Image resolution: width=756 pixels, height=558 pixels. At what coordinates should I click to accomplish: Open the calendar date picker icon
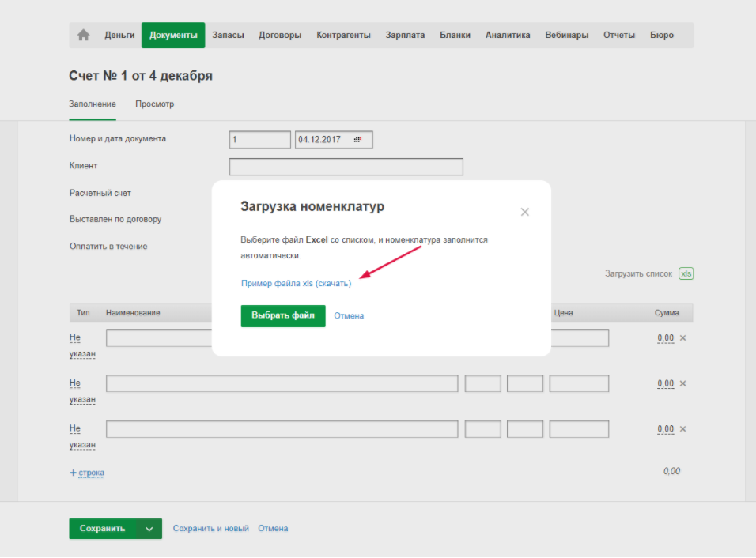357,140
